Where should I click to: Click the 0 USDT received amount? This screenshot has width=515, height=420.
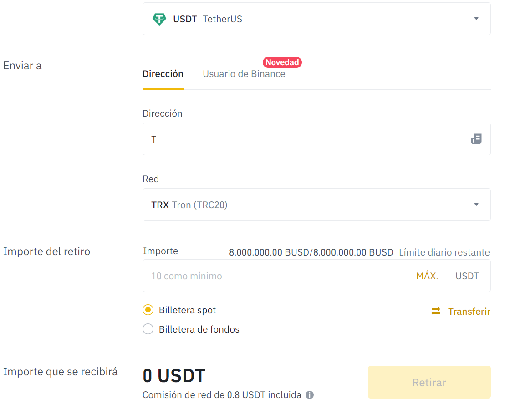(174, 376)
